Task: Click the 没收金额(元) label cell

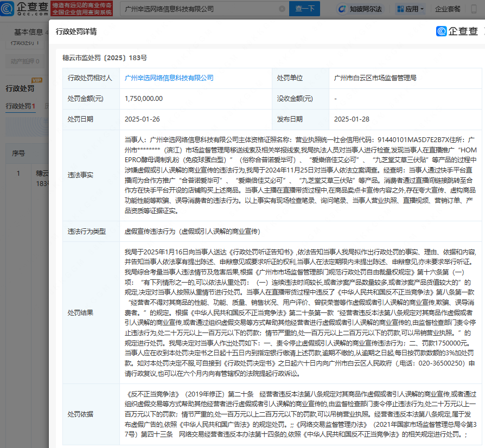Action: [x=301, y=99]
